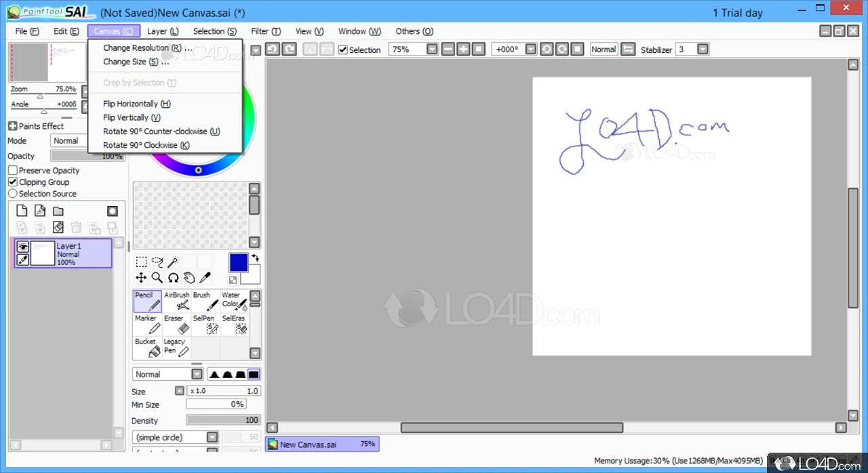Screen dimensions: 868x473
Task: Select the Selection Source radio button
Action: coord(13,194)
